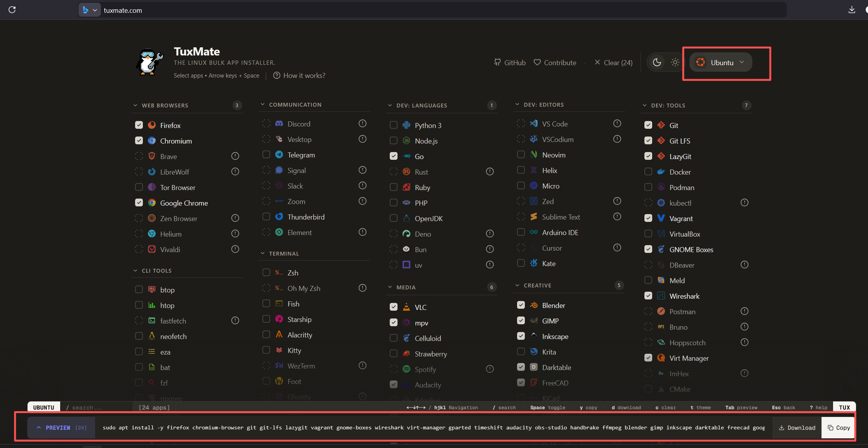This screenshot has width=868, height=448.
Task: Copy the install command
Action: tap(838, 427)
